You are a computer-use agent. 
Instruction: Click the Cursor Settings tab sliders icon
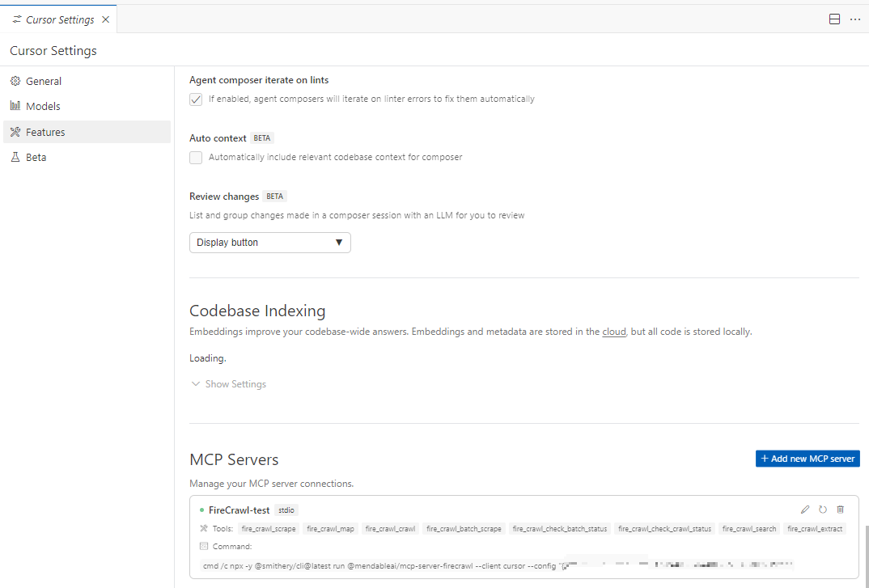click(x=17, y=19)
